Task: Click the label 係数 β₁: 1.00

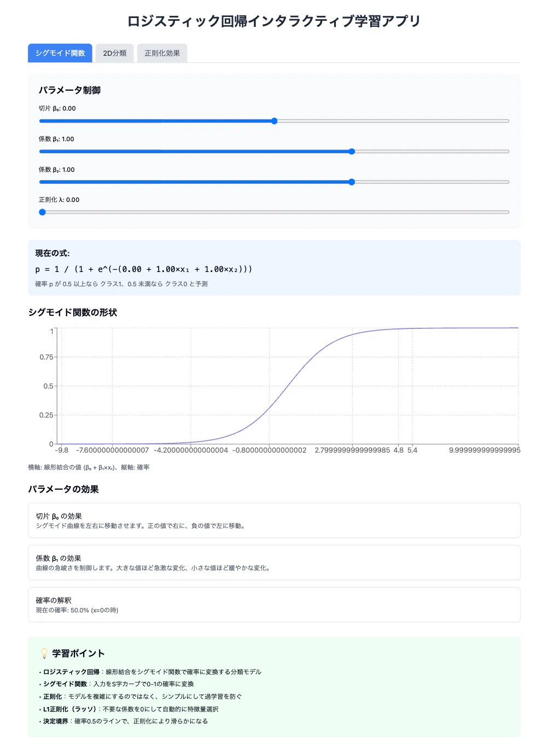Action: point(56,139)
